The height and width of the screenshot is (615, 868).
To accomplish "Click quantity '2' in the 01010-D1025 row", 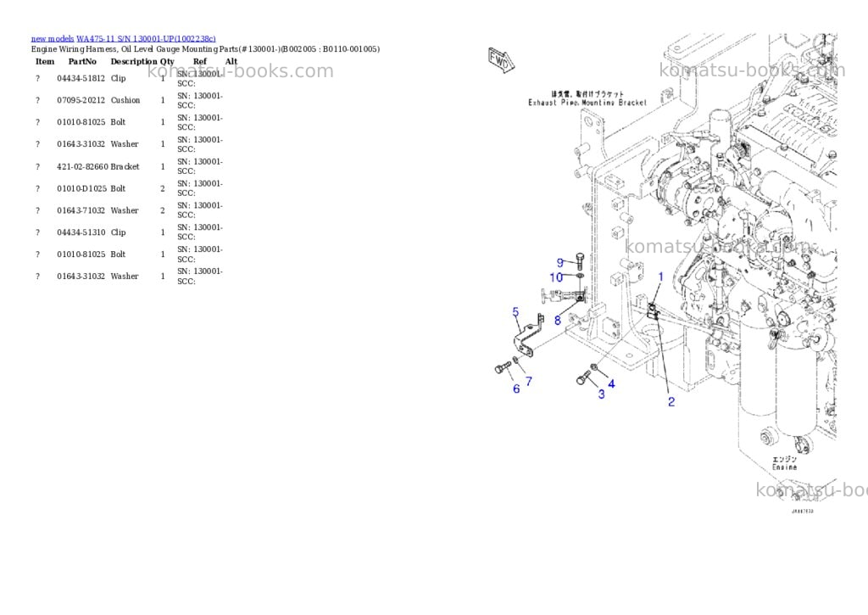I will [163, 188].
